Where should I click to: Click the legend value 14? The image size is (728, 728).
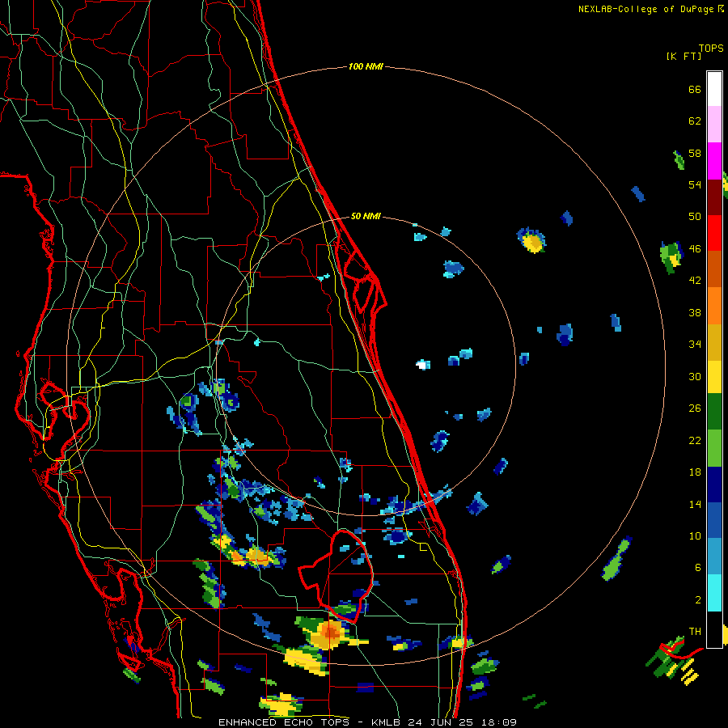(695, 504)
